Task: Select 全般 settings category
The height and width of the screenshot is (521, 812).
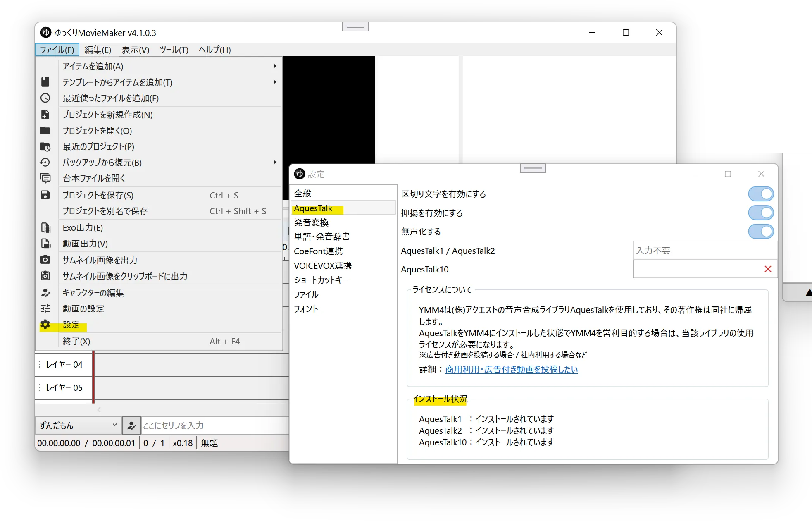Action: click(x=343, y=193)
